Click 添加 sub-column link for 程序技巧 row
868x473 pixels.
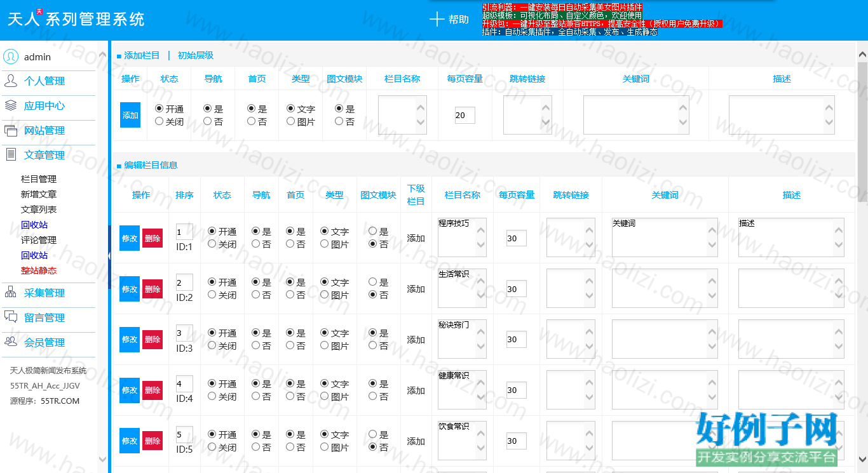coord(416,238)
